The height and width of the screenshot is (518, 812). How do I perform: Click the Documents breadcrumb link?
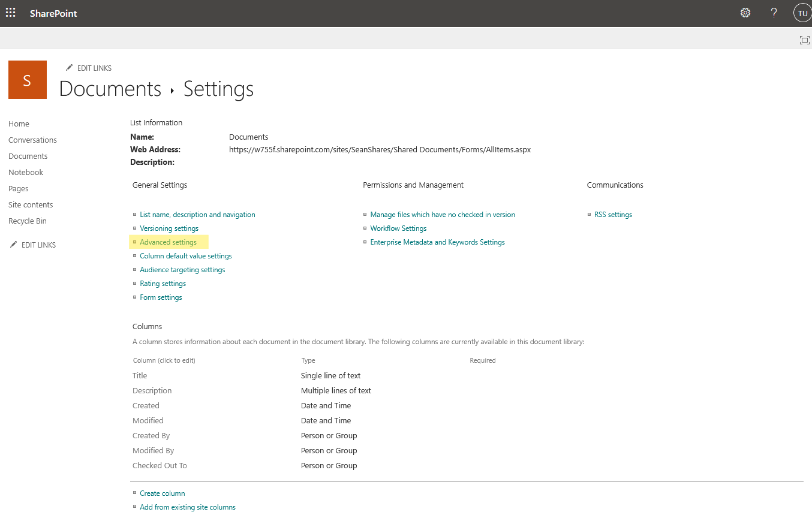[110, 89]
